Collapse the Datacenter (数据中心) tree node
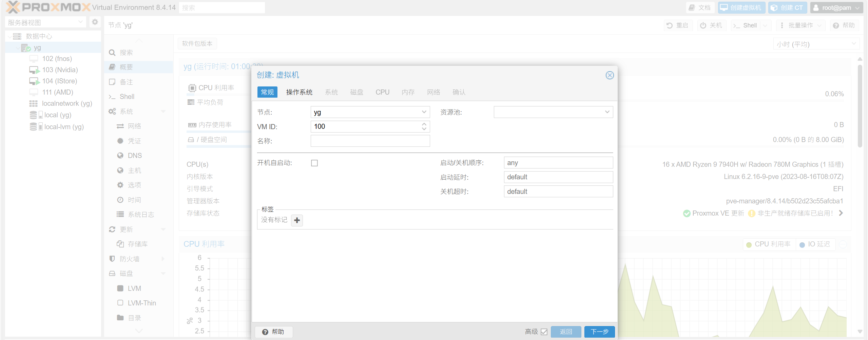The width and height of the screenshot is (868, 340). [9, 36]
